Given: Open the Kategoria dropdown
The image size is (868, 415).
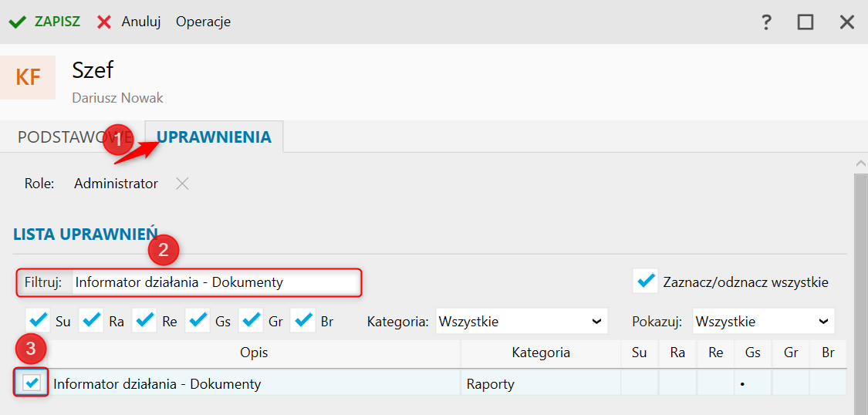Looking at the screenshot, I should coord(522,321).
